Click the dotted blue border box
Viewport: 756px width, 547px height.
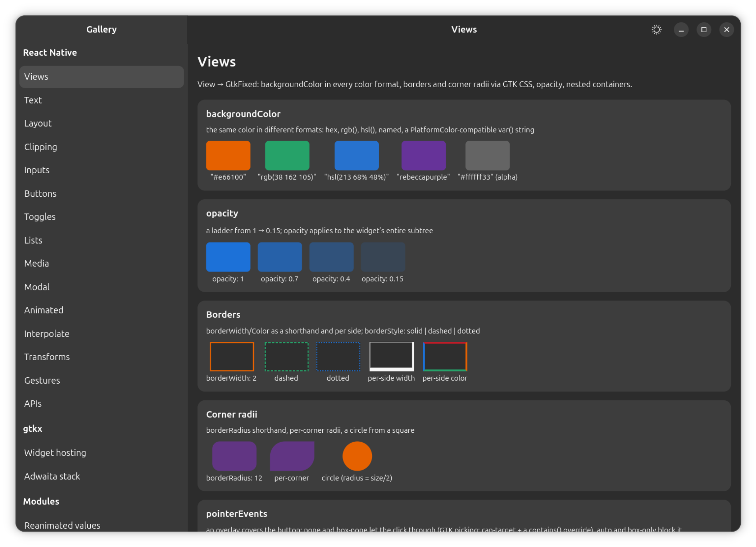pos(338,356)
